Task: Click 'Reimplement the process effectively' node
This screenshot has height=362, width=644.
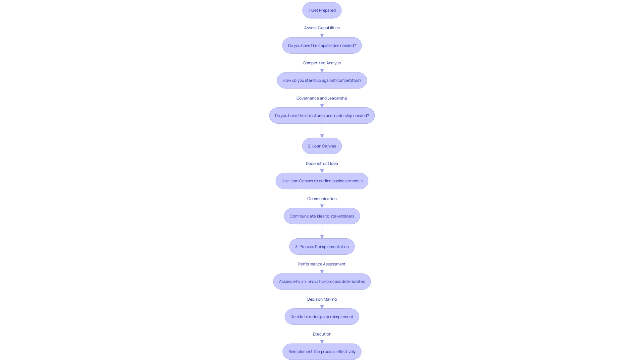Action: click(x=322, y=351)
